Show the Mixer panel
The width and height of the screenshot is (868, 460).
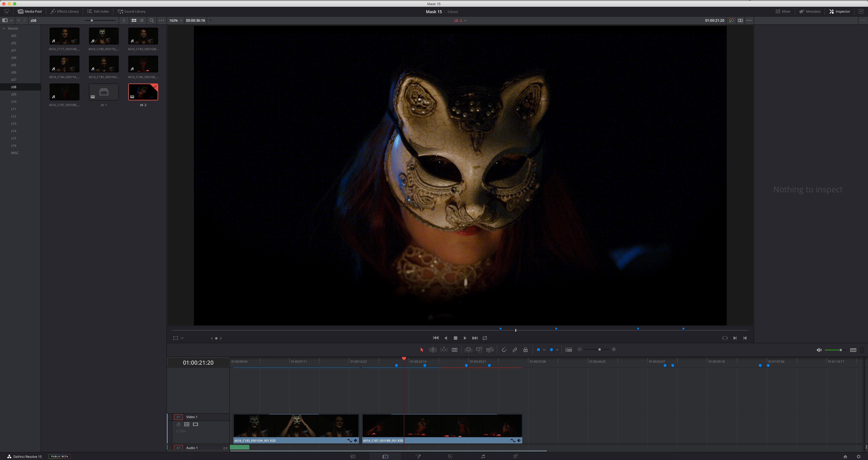(783, 11)
